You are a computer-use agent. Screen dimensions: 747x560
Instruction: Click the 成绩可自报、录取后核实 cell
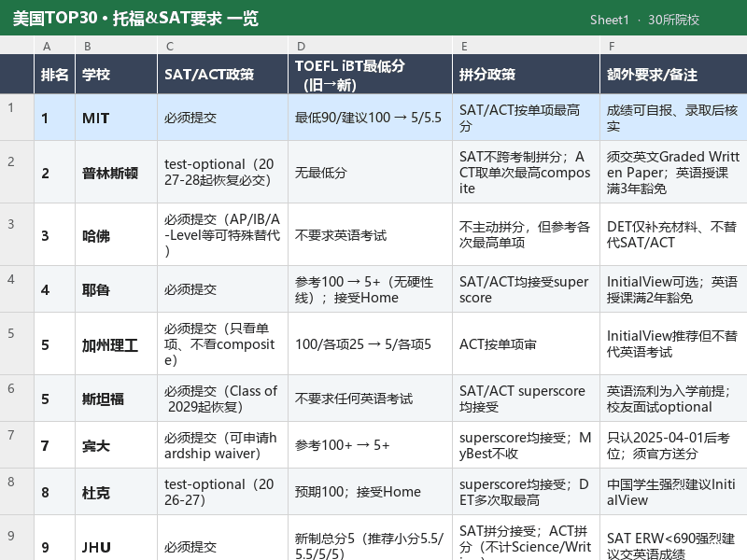[673, 118]
